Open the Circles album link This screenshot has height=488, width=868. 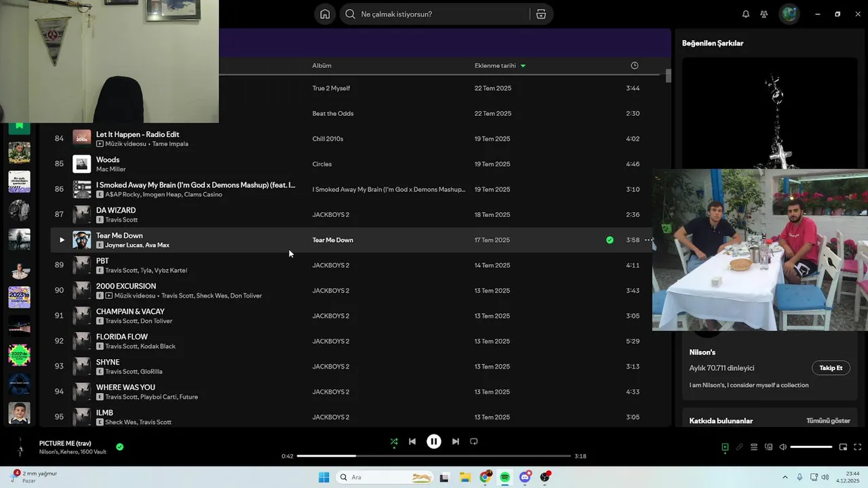click(322, 164)
